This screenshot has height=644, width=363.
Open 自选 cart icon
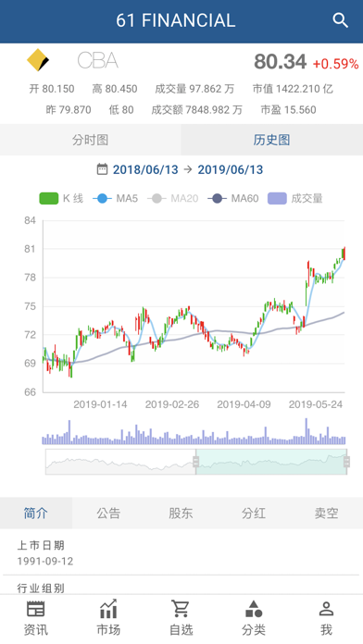pos(181,609)
